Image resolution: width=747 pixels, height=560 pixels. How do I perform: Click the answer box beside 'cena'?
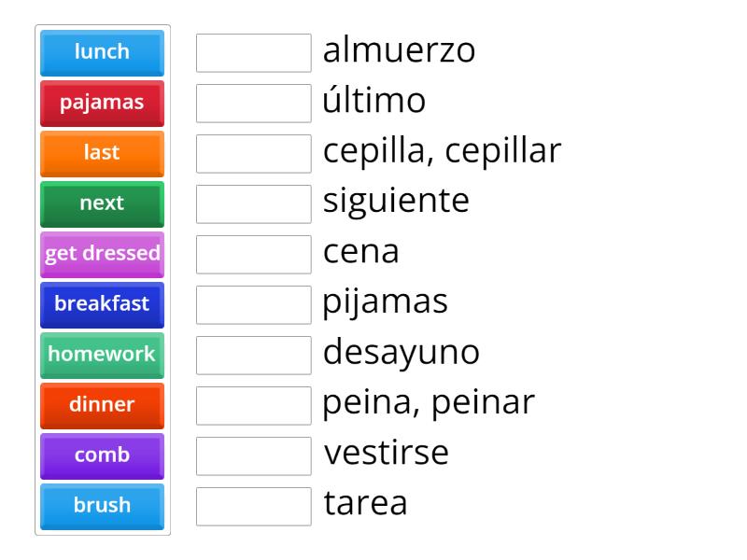253,255
